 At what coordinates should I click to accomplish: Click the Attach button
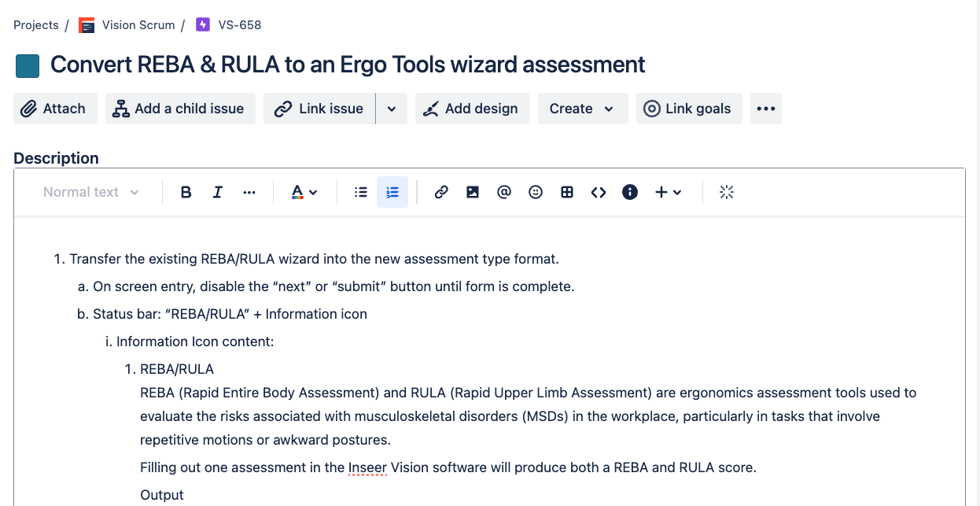[x=55, y=109]
